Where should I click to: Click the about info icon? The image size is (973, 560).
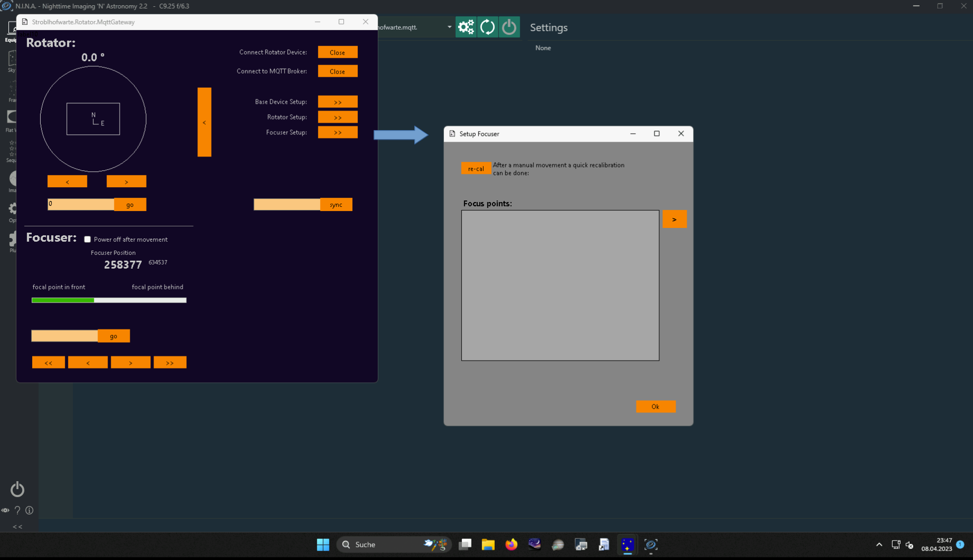(30, 510)
